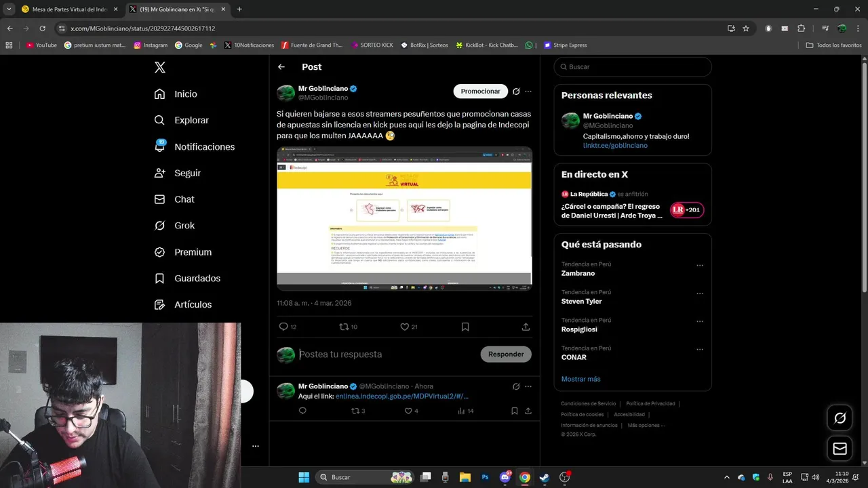The height and width of the screenshot is (488, 868).
Task: Open the Chrome extensions puzzle icon
Action: [x=802, y=28]
